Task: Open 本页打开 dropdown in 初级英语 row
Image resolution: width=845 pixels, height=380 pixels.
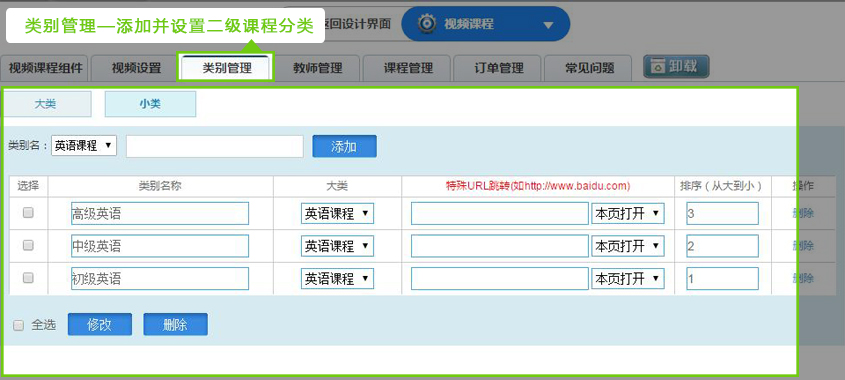Action: click(x=628, y=279)
